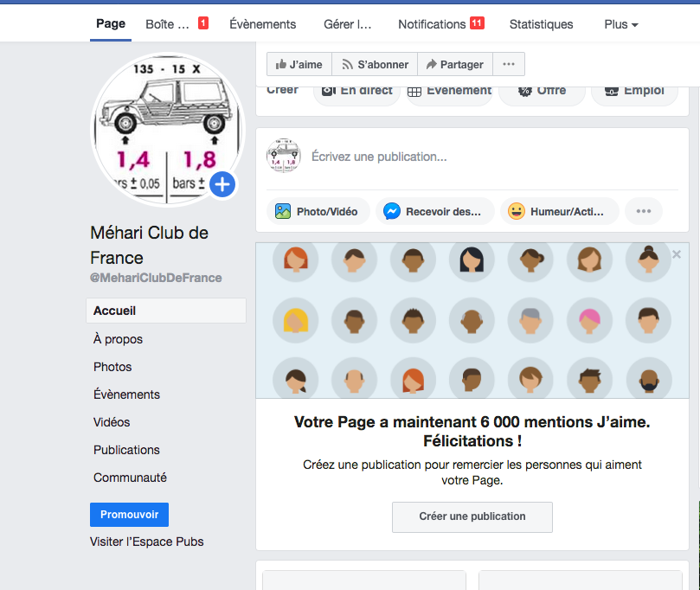Open Photos in the sidebar
The height and width of the screenshot is (590, 700).
click(112, 367)
